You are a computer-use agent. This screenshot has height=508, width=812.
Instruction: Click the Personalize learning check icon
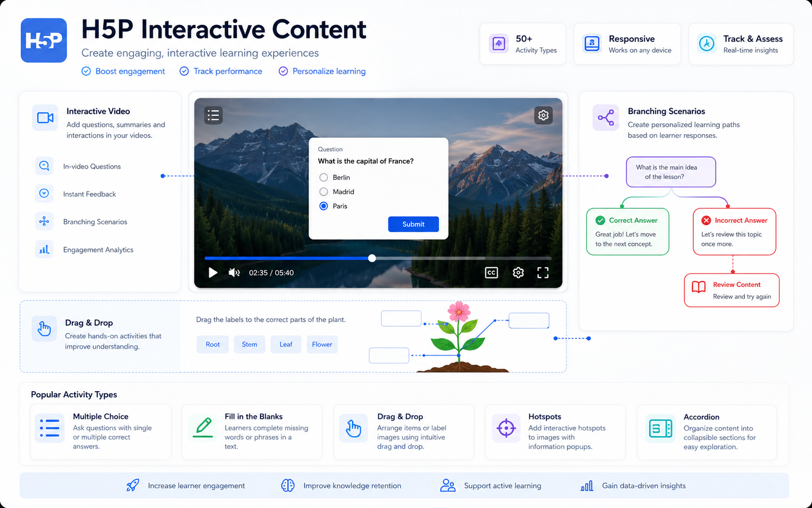[283, 71]
